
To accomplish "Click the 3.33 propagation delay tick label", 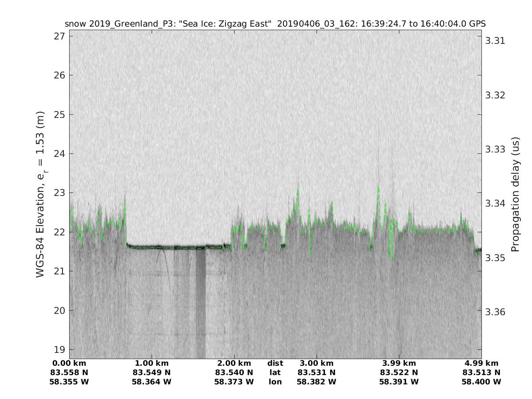I will tap(495, 149).
